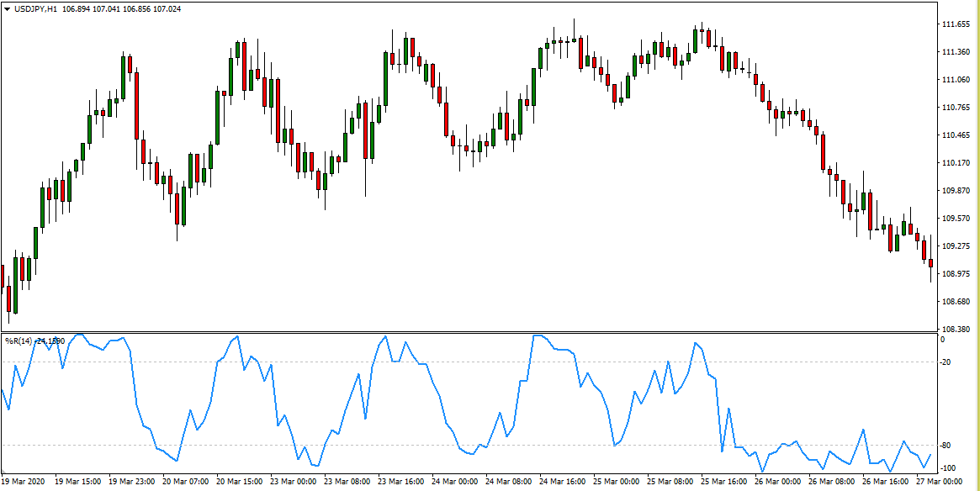Click the dropdown arrow beside USDJPY,H1
The image size is (980, 491).
[8, 8]
